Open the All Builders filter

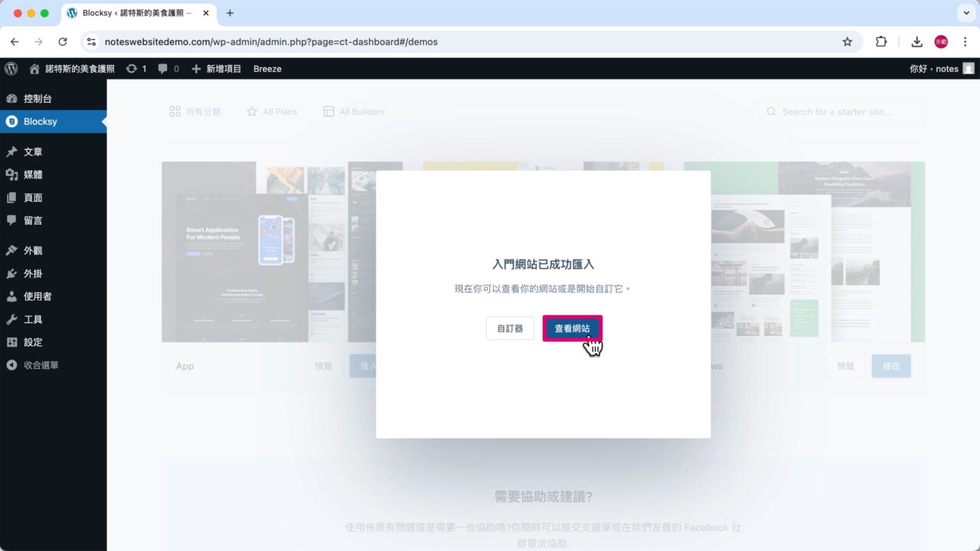(354, 111)
